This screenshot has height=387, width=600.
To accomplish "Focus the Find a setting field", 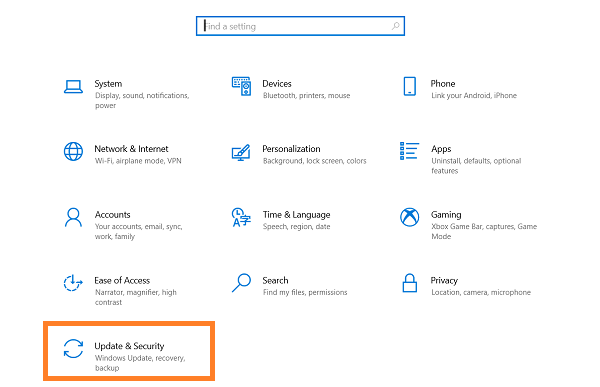I will pyautogui.click(x=300, y=26).
